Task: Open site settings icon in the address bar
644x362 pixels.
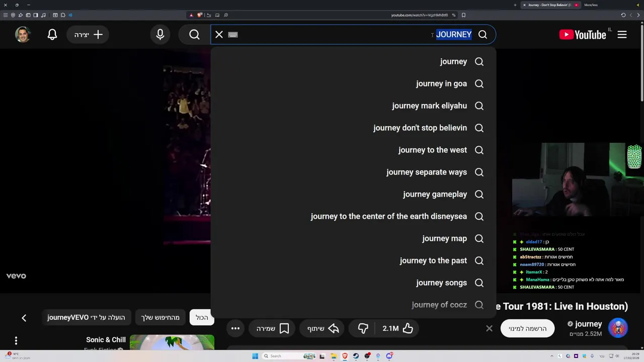Action: coord(453,15)
